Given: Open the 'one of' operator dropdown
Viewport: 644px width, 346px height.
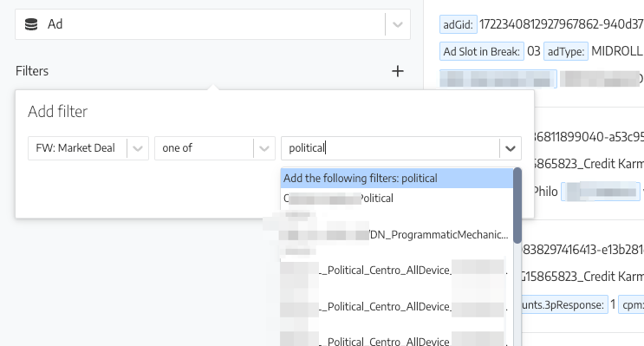Looking at the screenshot, I should [263, 148].
